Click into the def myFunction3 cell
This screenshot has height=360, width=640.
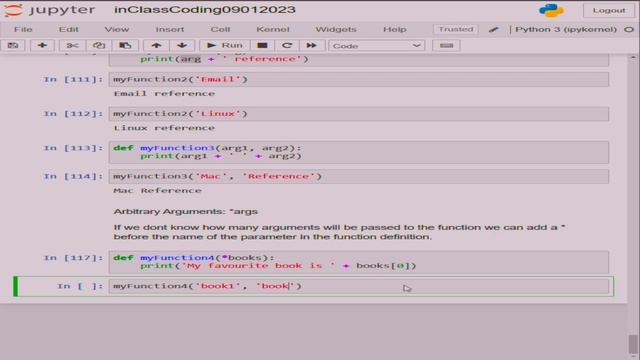tap(359, 152)
